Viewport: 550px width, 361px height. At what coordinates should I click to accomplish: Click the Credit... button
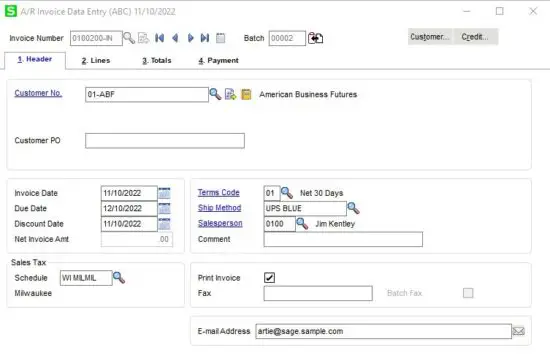tap(475, 36)
